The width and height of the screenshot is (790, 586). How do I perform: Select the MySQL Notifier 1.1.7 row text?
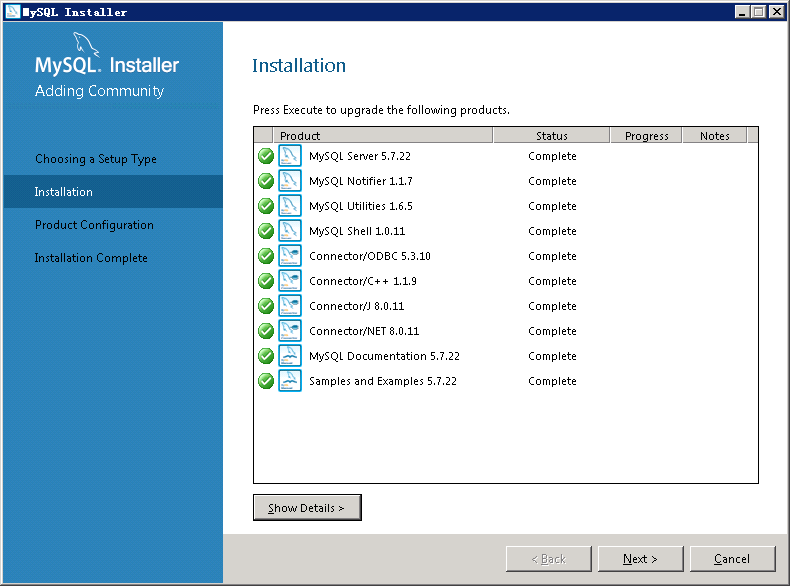pos(361,181)
